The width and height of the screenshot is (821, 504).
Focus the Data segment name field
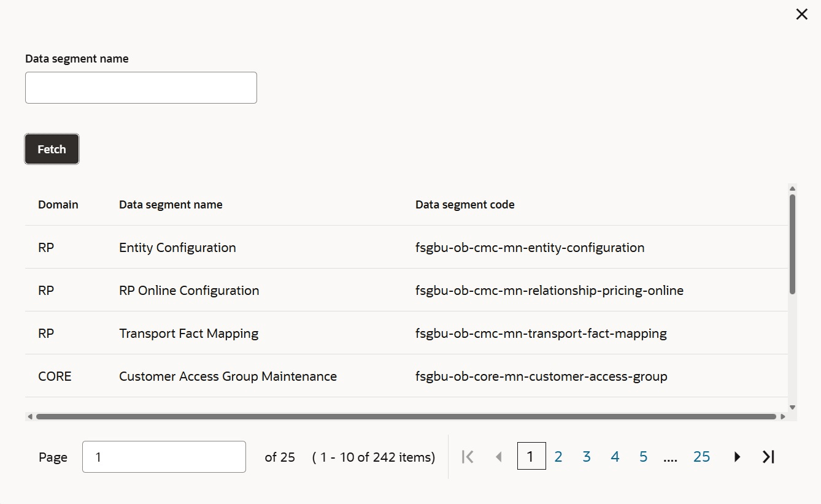(141, 88)
